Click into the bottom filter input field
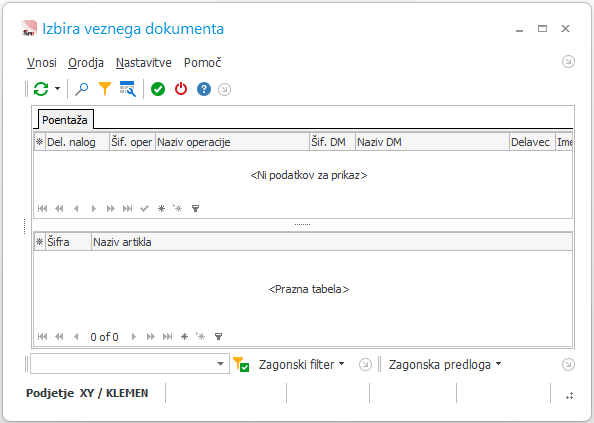 point(122,364)
